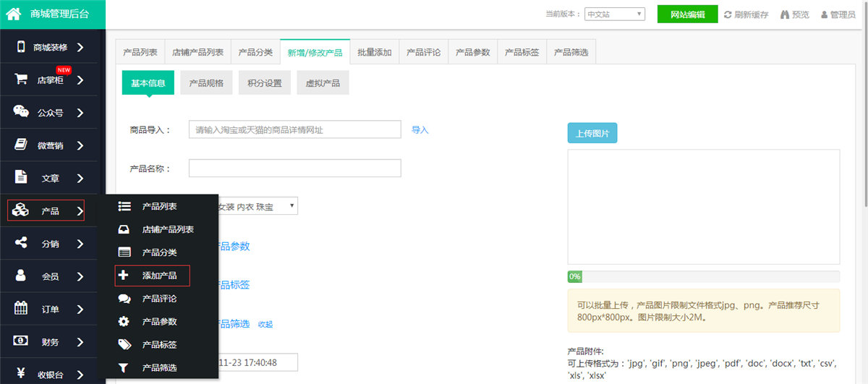This screenshot has height=384, width=868.
Task: Select the 产品规格 sub-tab
Action: point(206,83)
